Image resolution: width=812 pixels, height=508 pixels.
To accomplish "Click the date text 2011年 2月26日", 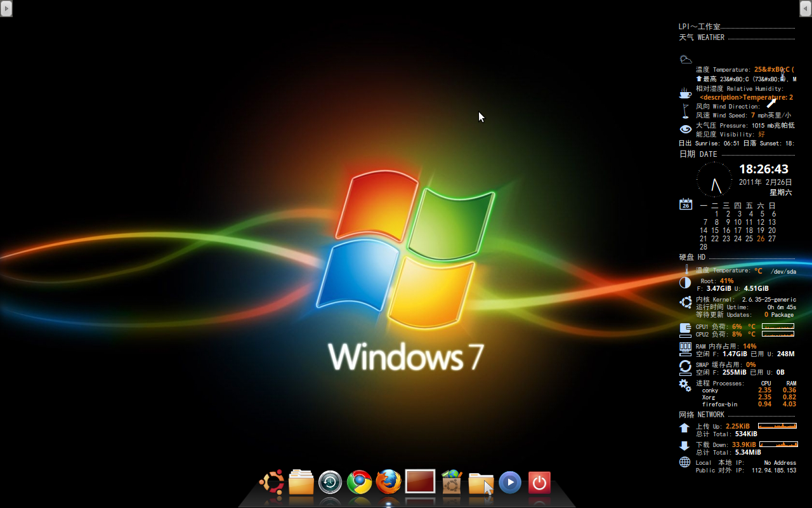I will [x=766, y=182].
